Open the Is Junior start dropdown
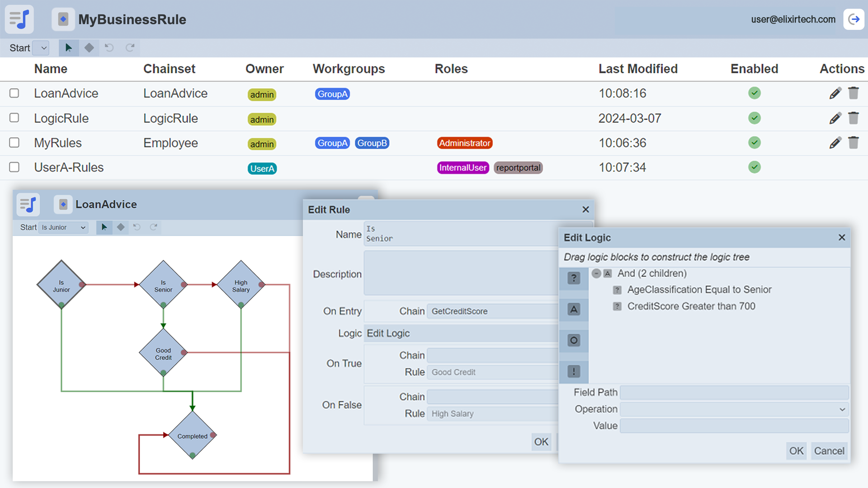Screen dimensions: 868x488 point(63,227)
